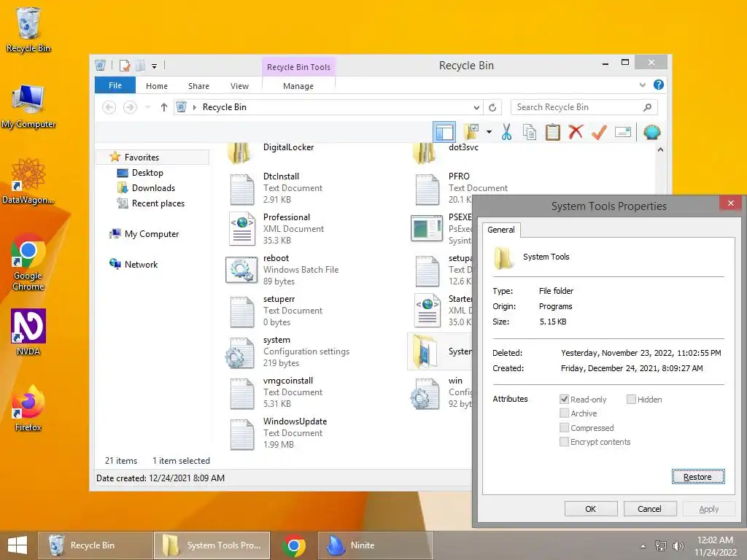
Task: Toggle the preview pane layout icon
Action: coord(444,132)
